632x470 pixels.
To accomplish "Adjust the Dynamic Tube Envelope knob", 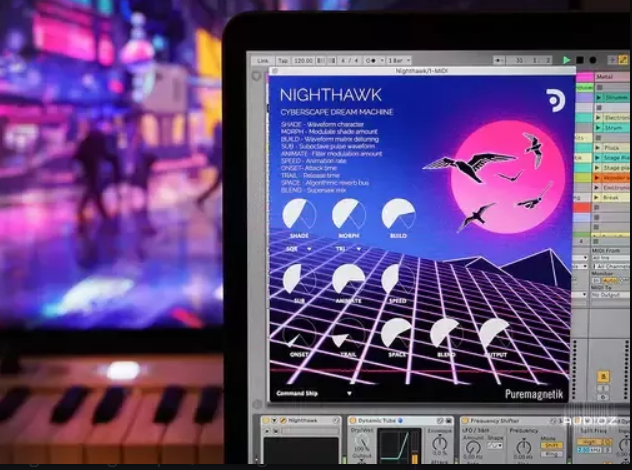I will (x=439, y=443).
